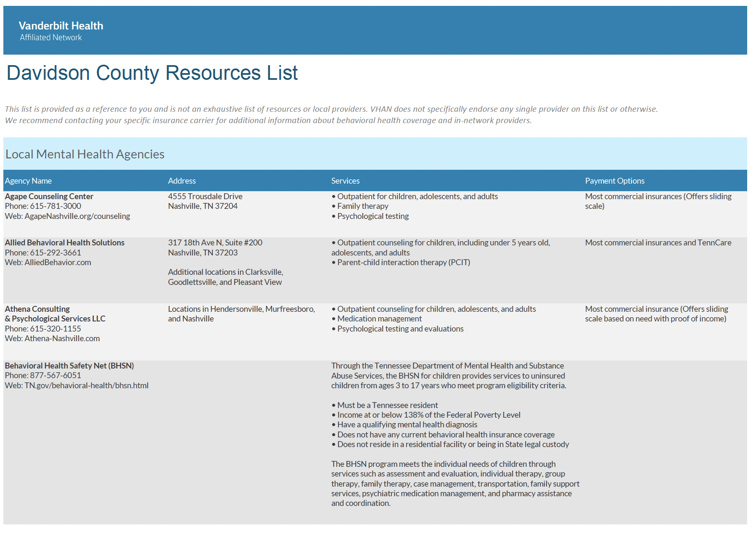
Task: Click the Local Mental Health Agencies section header
Action: (x=85, y=154)
